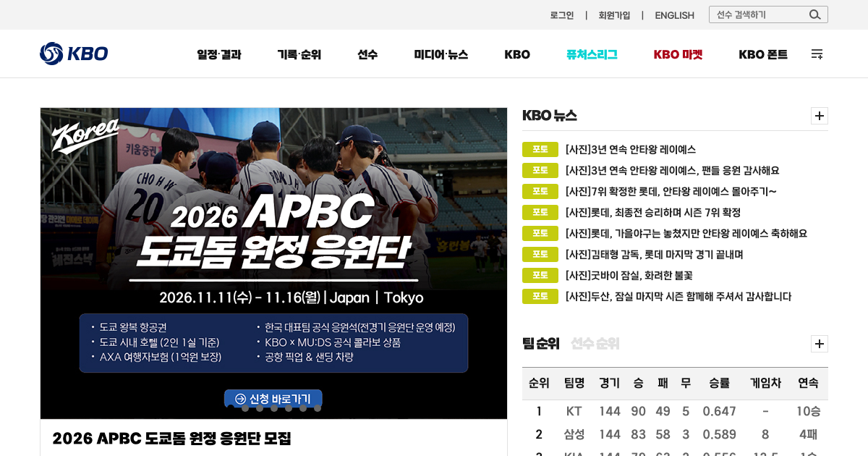The height and width of the screenshot is (456, 868).
Task: Click the 연속 column header
Action: coord(808,383)
